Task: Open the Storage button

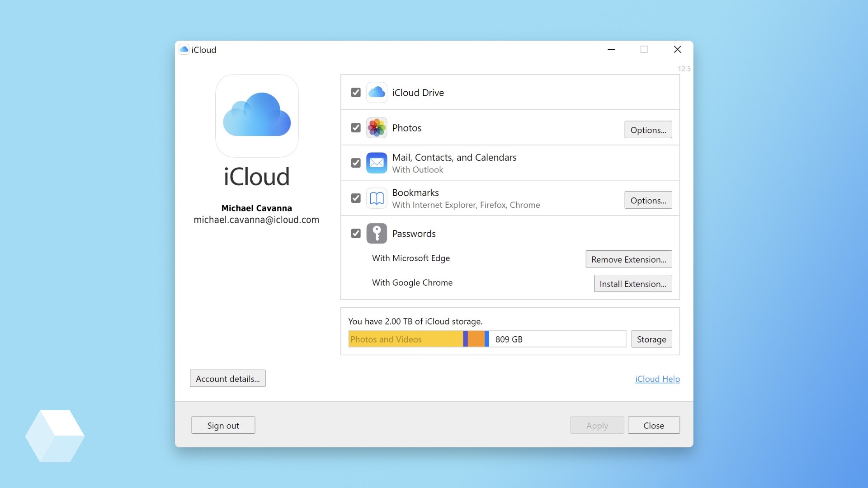Action: (x=651, y=339)
